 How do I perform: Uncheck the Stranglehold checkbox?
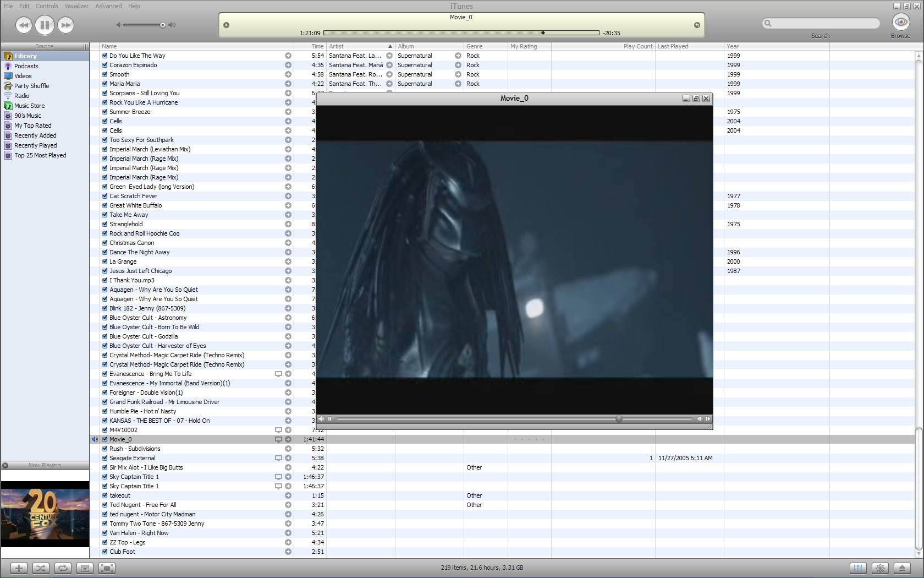pyautogui.click(x=105, y=224)
